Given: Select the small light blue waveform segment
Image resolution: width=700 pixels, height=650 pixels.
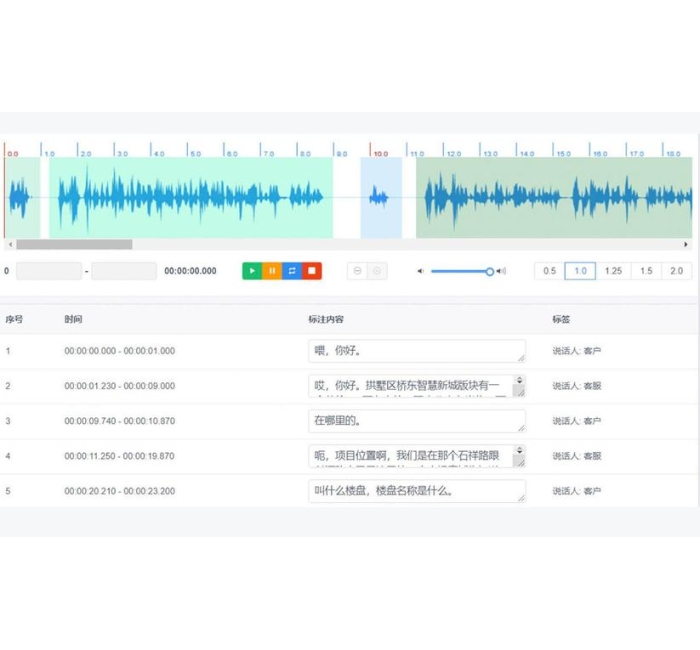Looking at the screenshot, I should [x=381, y=198].
